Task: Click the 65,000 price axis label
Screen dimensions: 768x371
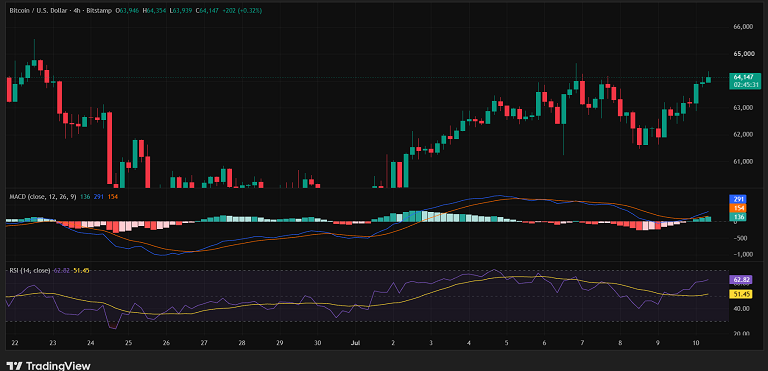Action: [743, 54]
